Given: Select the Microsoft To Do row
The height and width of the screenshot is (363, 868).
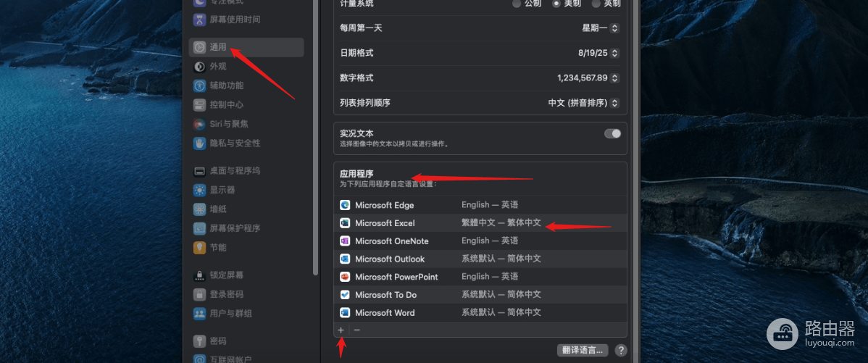Looking at the screenshot, I should pos(480,295).
